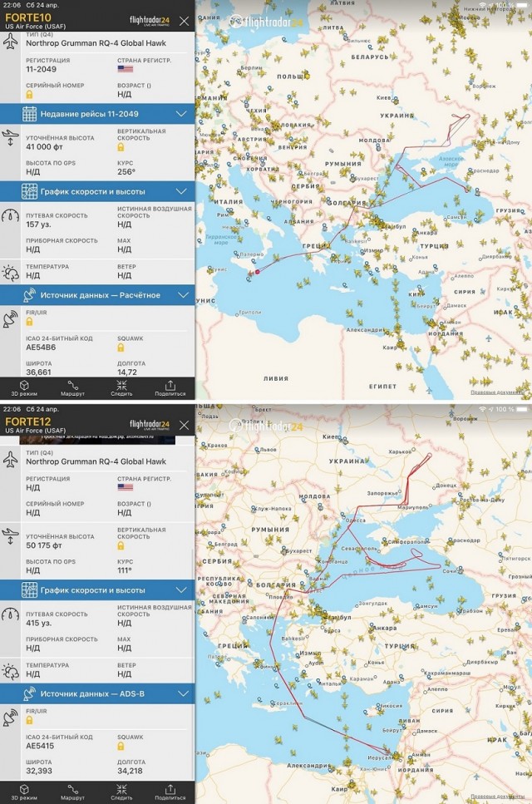The width and height of the screenshot is (532, 804).
Task: Expand Источник данных — Расчётное section
Action: pyautogui.click(x=97, y=295)
